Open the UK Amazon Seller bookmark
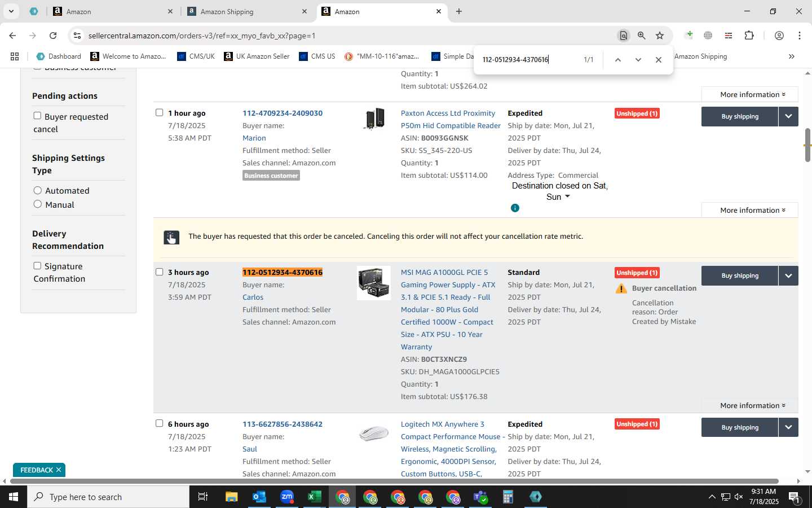The height and width of the screenshot is (508, 812). (x=257, y=56)
